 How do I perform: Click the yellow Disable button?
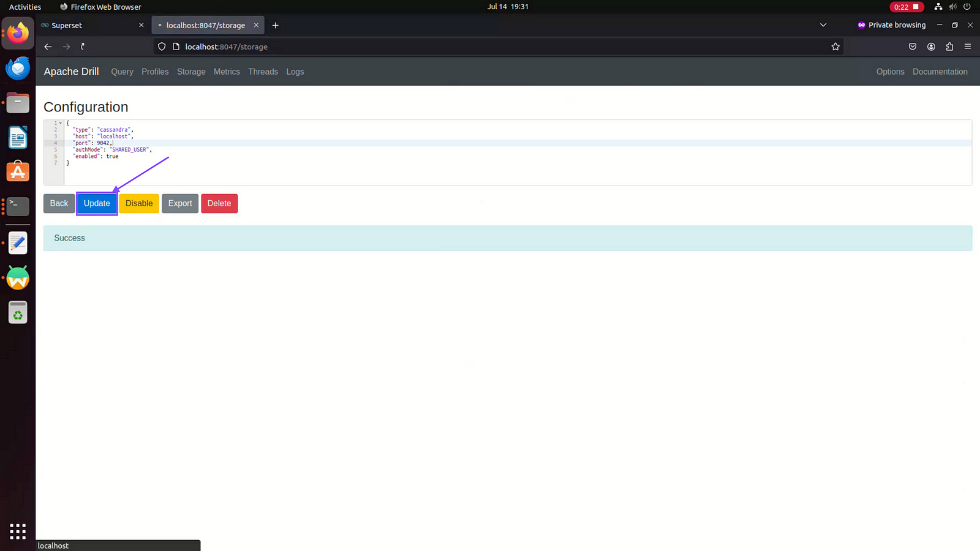coord(139,203)
